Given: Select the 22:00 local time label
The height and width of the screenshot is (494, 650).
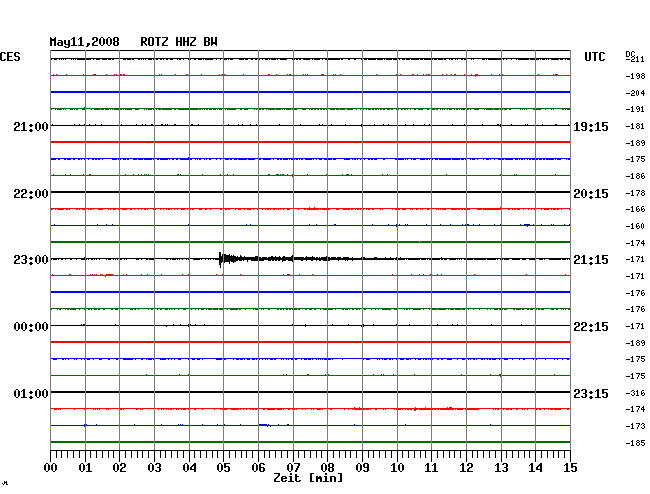Looking at the screenshot, I should tap(31, 194).
